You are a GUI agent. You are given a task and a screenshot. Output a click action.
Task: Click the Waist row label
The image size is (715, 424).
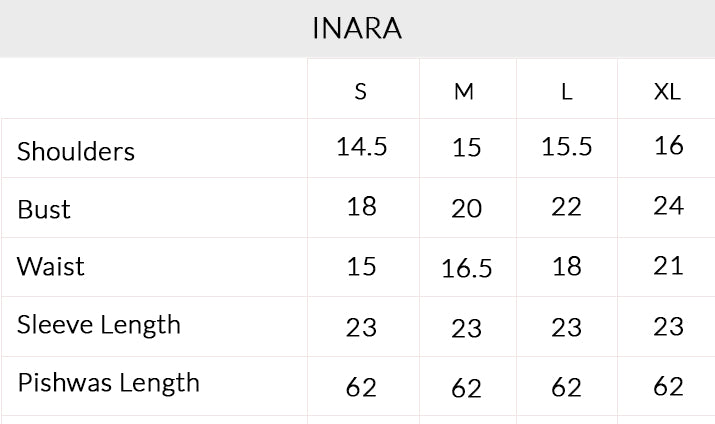tap(51, 267)
